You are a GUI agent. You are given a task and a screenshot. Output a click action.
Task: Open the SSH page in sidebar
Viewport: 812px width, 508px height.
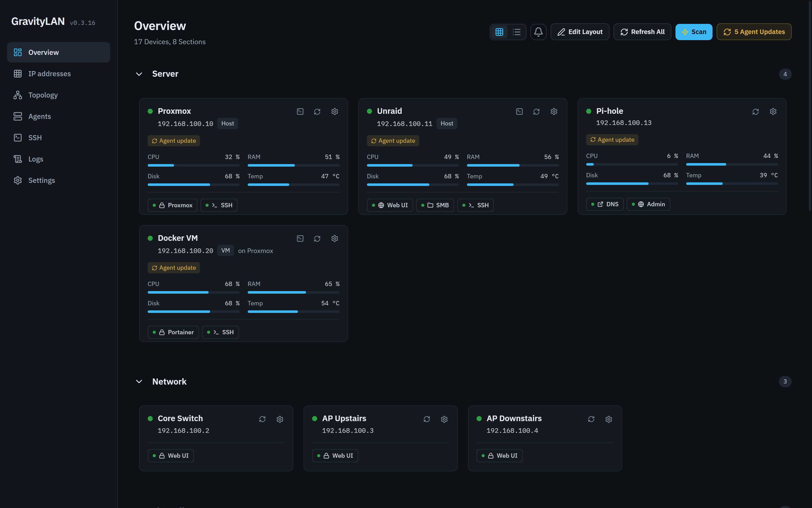point(58,138)
